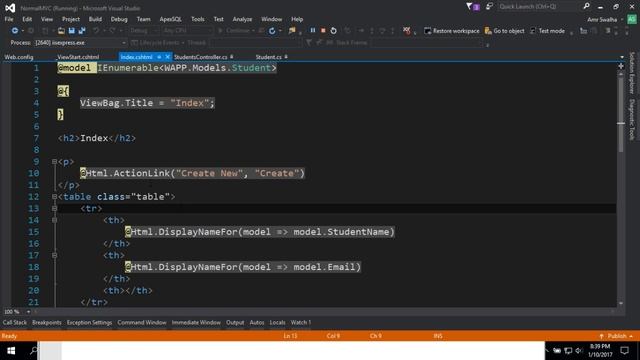640x360 pixels.
Task: Open the Process iisexpress.exe dropdown
Action: (x=80, y=42)
